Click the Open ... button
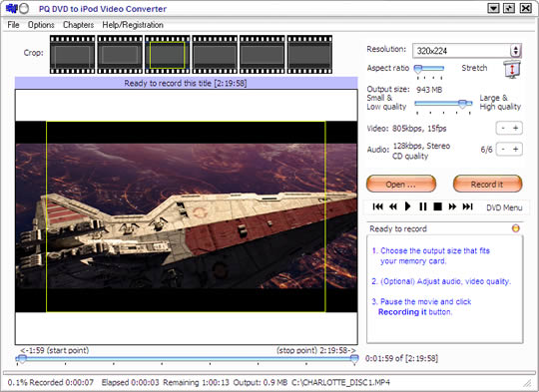Image resolution: width=539 pixels, height=392 pixels. [x=401, y=185]
